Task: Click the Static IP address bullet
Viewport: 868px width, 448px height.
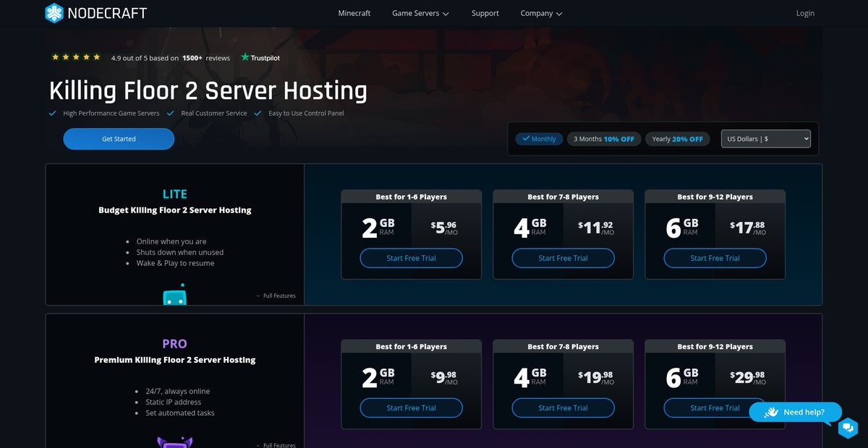Action: click(173, 402)
